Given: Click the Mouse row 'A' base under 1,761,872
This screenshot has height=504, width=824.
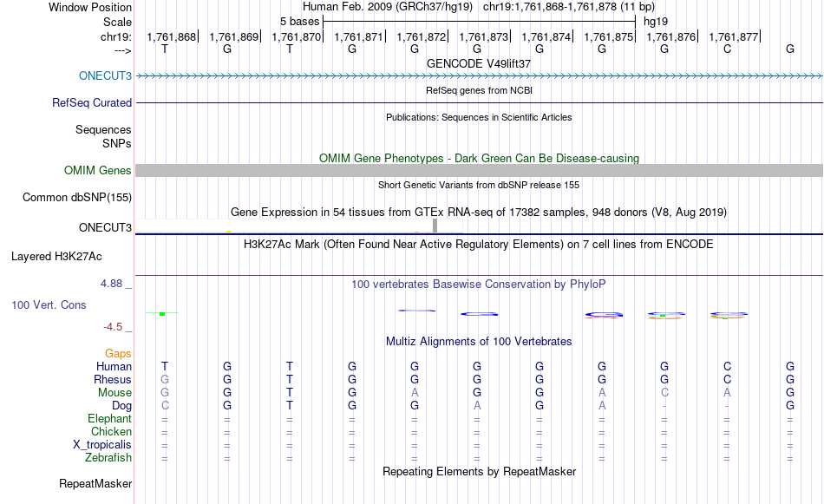Looking at the screenshot, I should coord(415,393).
